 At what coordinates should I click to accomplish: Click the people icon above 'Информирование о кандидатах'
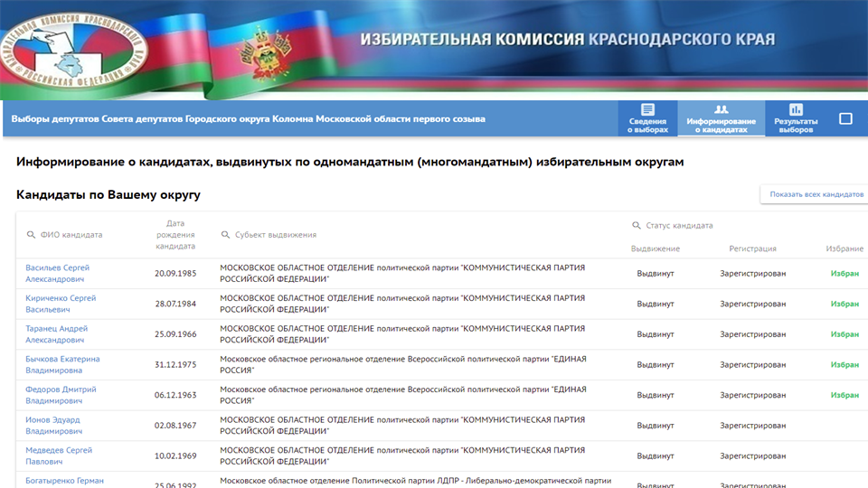[x=721, y=109]
